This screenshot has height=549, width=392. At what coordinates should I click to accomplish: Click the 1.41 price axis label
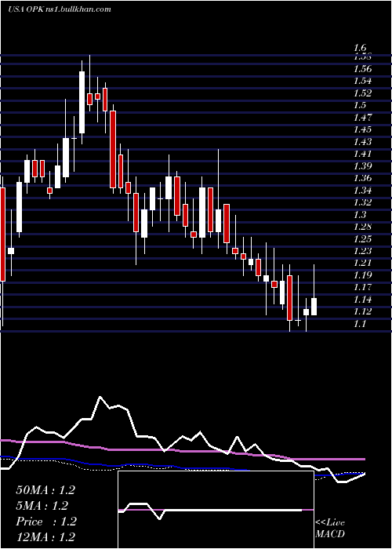click(363, 154)
